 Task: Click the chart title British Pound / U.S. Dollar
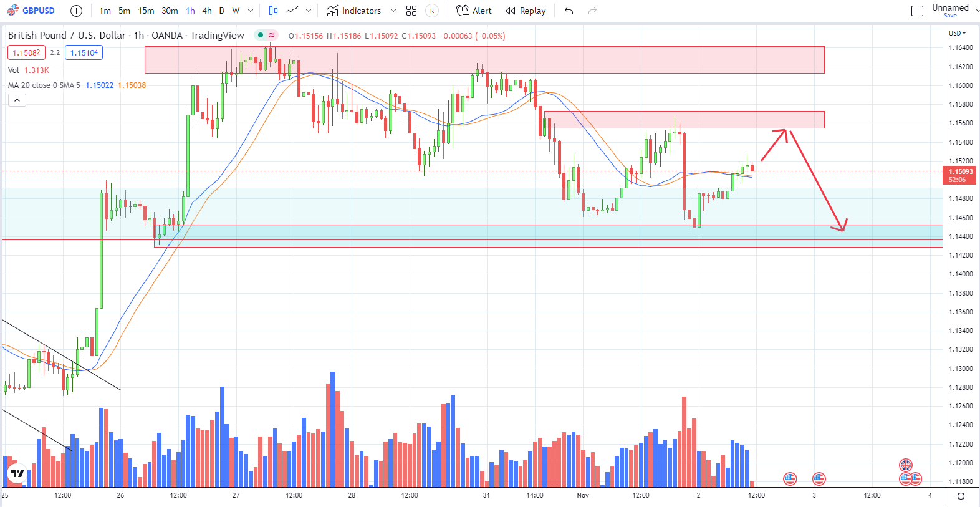(x=67, y=36)
